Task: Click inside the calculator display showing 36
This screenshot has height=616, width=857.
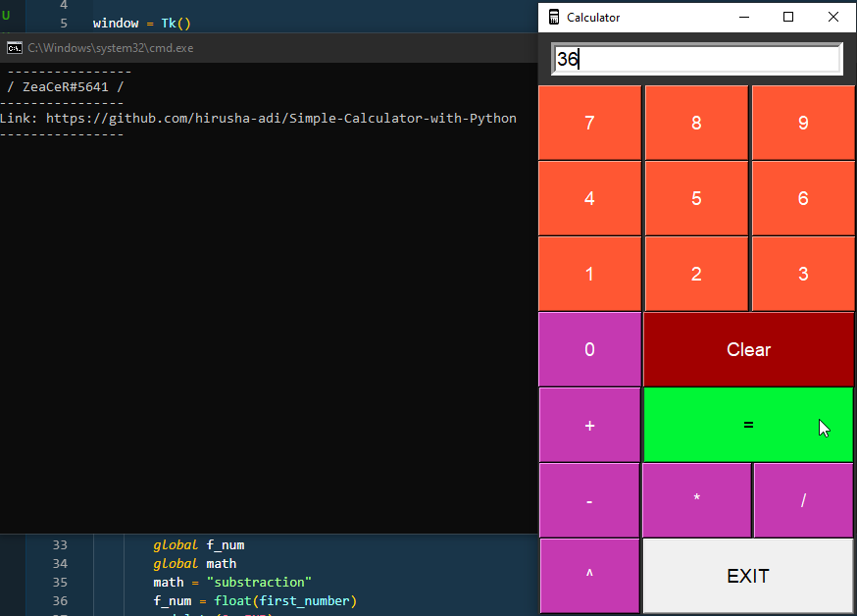Action: (696, 58)
